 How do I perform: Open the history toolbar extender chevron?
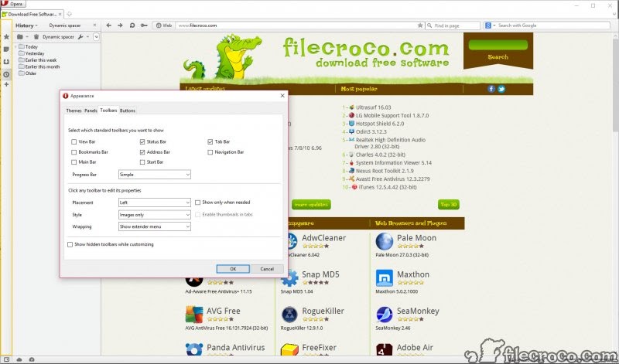point(96,36)
